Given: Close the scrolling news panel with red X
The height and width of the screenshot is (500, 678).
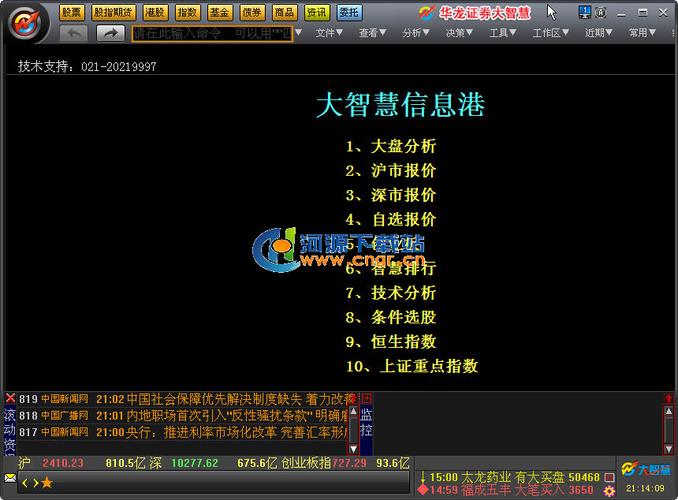Looking at the screenshot, I should [10, 398].
